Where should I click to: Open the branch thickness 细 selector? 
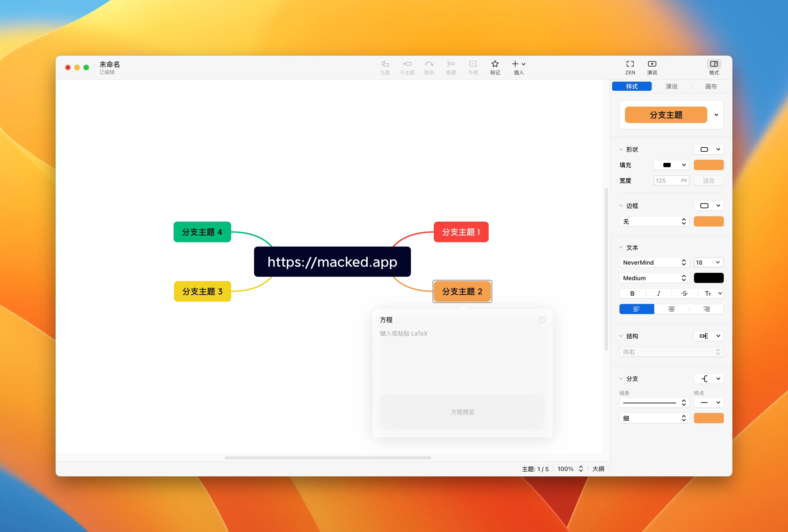click(x=654, y=418)
